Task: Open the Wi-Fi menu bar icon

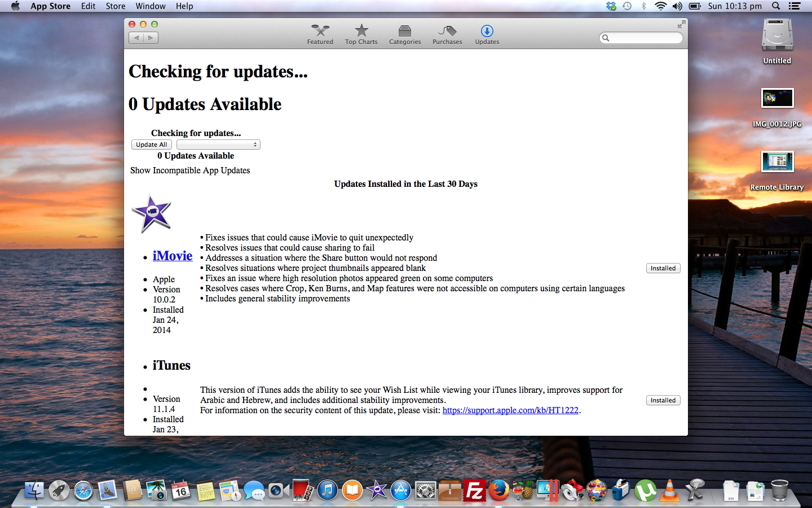Action: pyautogui.click(x=660, y=6)
